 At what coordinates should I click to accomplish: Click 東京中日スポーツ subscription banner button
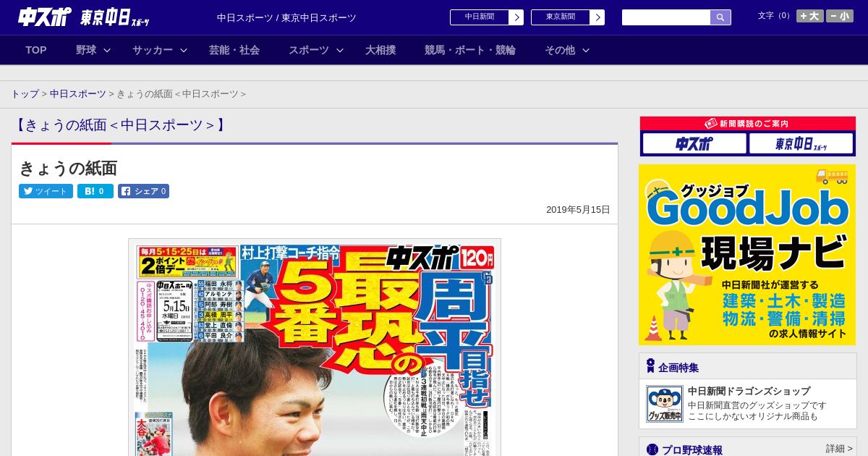(x=801, y=143)
